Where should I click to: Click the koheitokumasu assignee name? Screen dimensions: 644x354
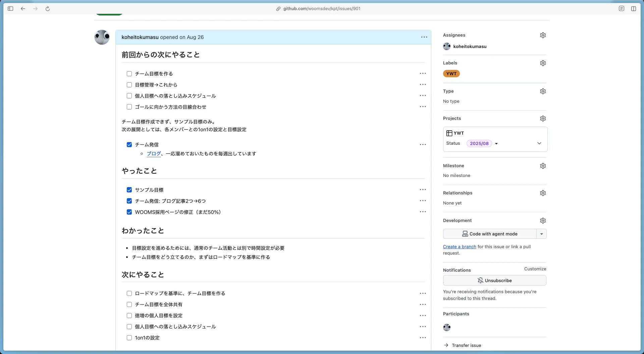[470, 47]
